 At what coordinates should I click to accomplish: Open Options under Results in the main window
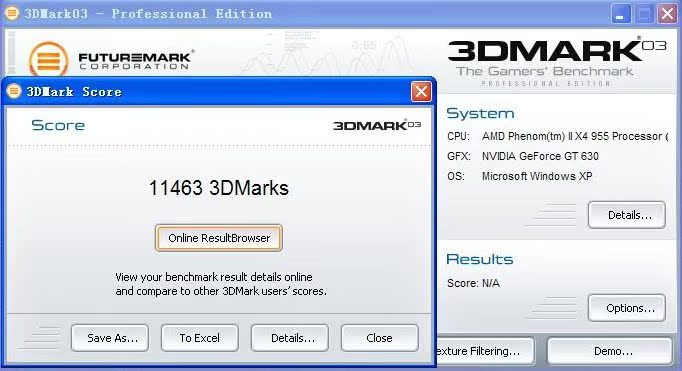[627, 308]
